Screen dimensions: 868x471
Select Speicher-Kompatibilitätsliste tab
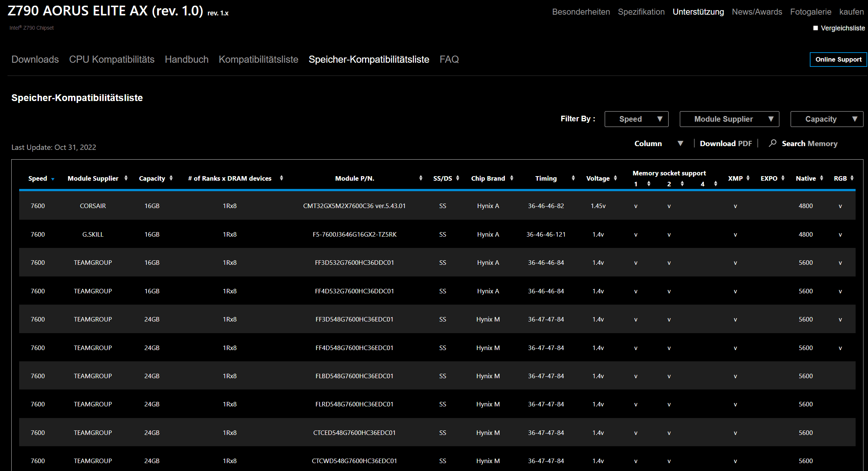point(369,59)
